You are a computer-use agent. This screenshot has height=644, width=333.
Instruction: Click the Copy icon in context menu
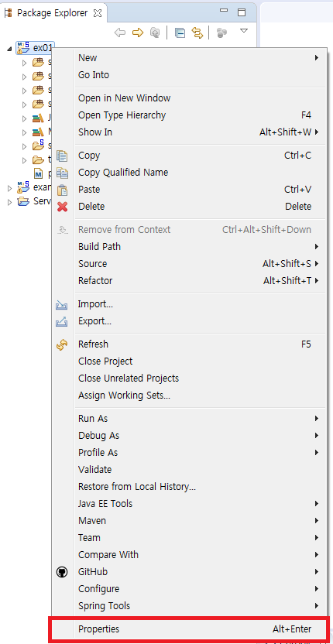62,156
